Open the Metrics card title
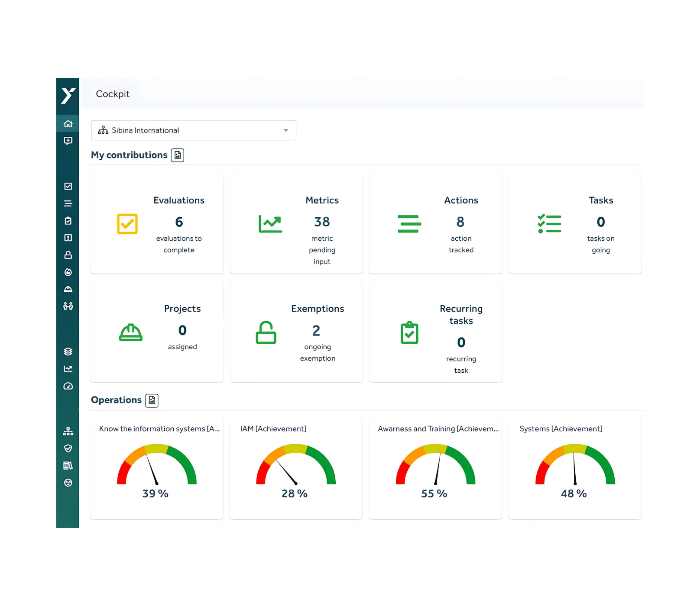Viewport: 700px width, 606px height. click(x=322, y=200)
